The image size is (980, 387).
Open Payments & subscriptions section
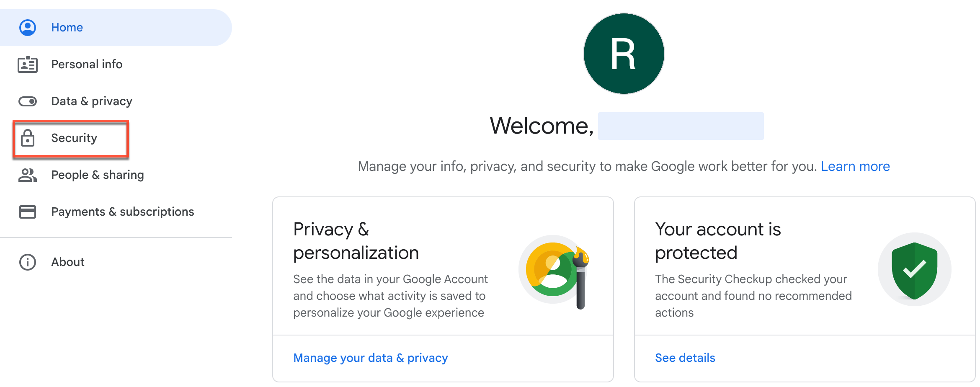tap(116, 212)
